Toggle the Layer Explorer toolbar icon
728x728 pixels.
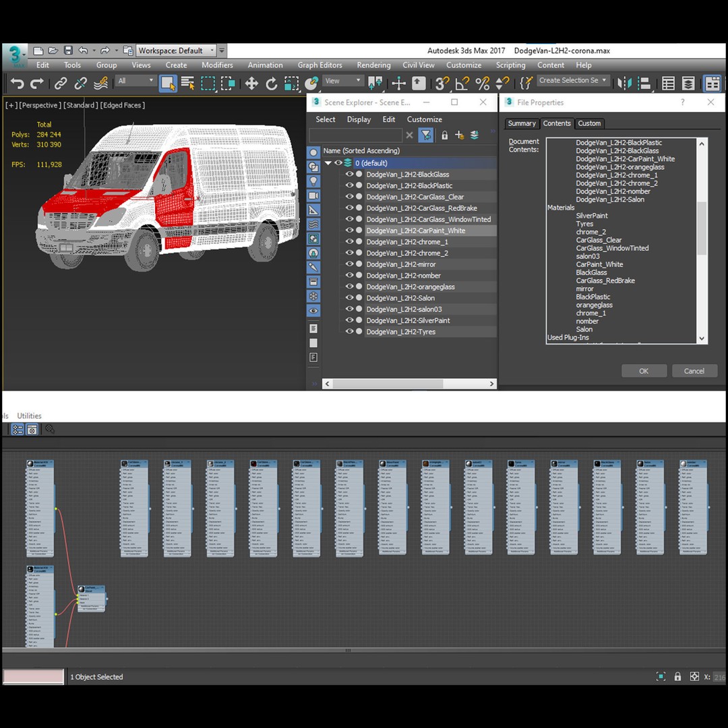688,84
